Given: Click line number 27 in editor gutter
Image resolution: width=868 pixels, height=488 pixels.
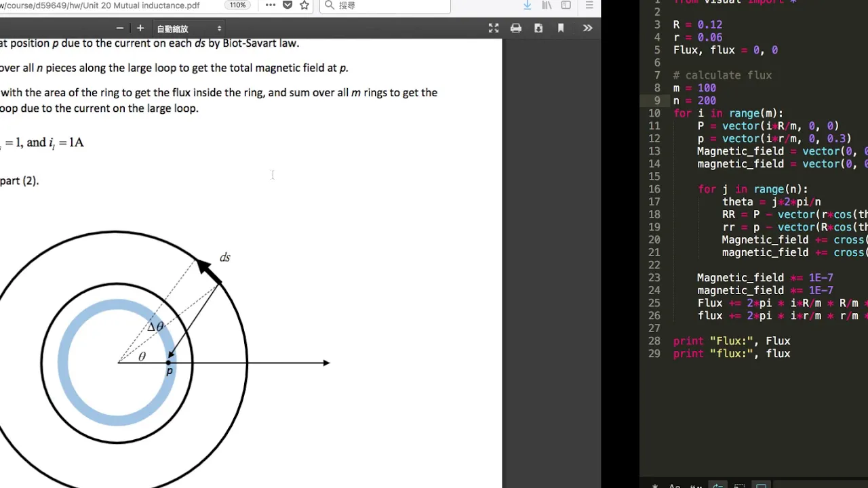Looking at the screenshot, I should (x=654, y=328).
